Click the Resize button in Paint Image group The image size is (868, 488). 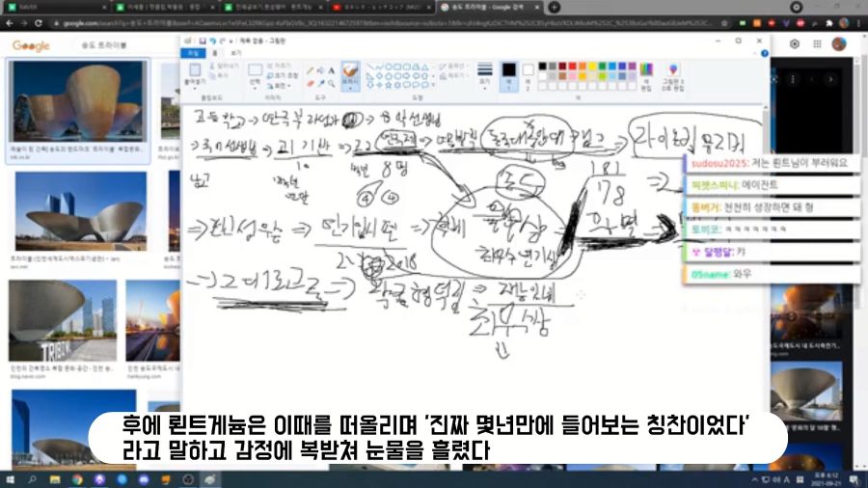[x=283, y=76]
